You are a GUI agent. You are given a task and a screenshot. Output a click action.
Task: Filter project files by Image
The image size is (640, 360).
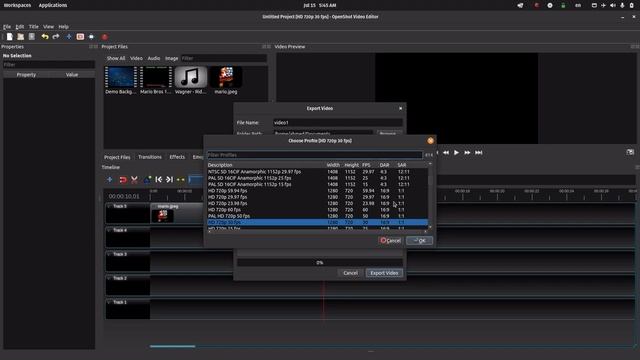pos(171,58)
